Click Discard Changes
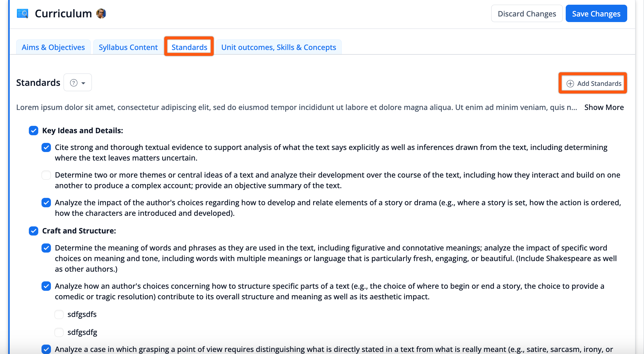 click(527, 13)
